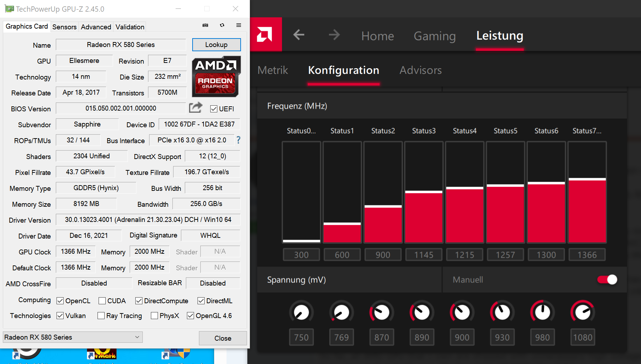This screenshot has height=364, width=641.
Task: Click the 980 mV voltage field
Action: 542,337
